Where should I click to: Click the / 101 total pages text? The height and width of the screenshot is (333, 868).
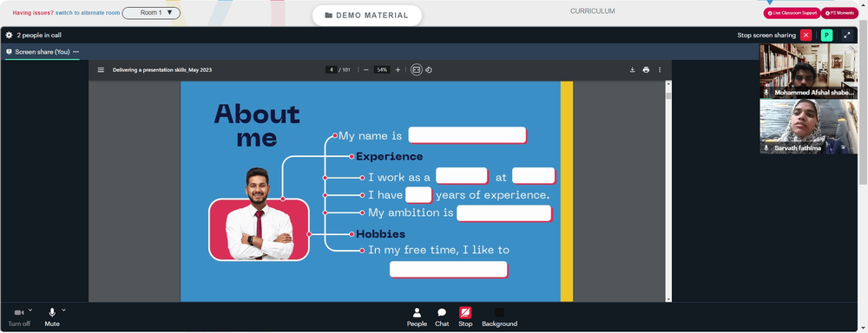[x=345, y=69]
